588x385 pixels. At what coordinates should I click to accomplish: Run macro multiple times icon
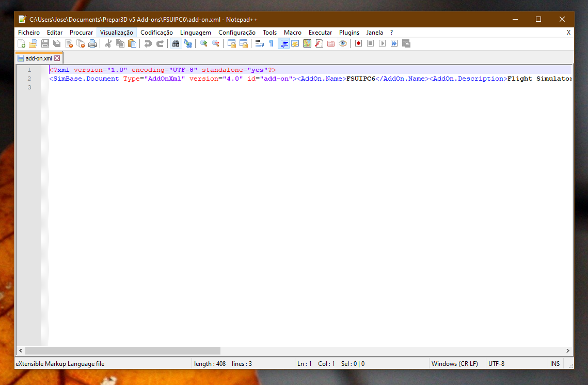(394, 43)
